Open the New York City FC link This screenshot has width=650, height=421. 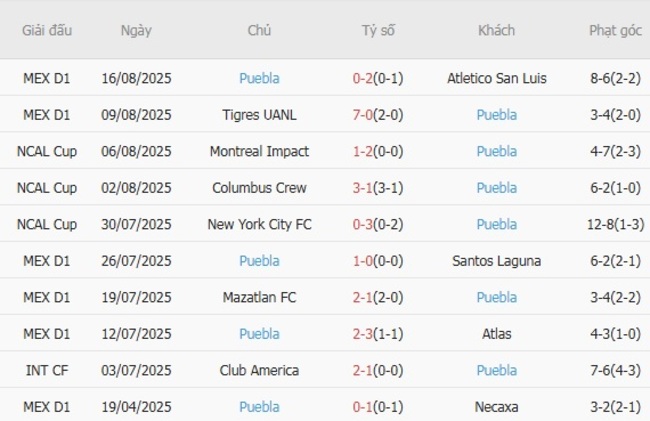pos(259,224)
